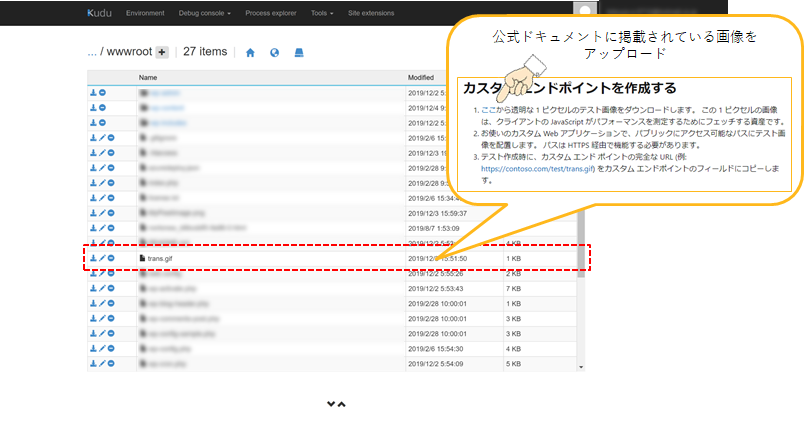The height and width of the screenshot is (433, 804).
Task: Jump to site root via globe icon
Action: pos(274,52)
